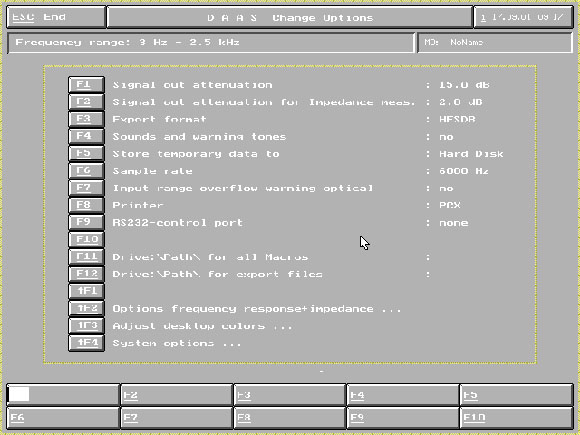Click the Hard Disk storage value

click(471, 154)
